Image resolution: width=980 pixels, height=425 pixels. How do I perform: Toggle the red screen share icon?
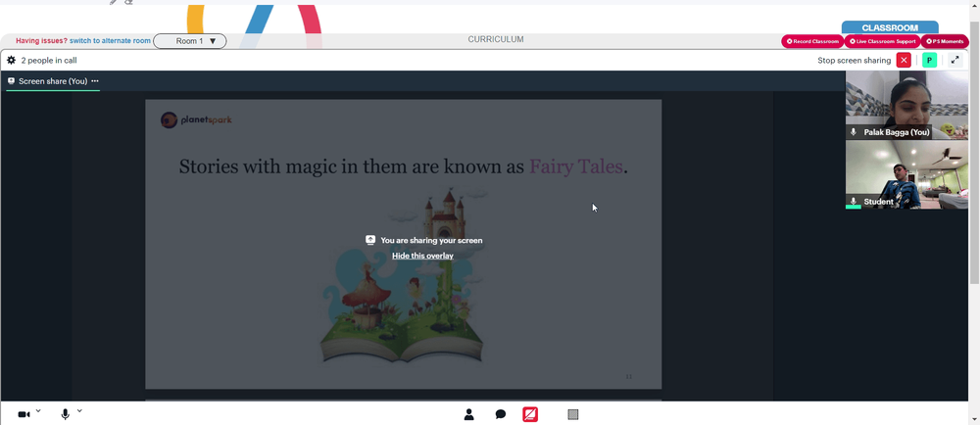[x=530, y=414]
